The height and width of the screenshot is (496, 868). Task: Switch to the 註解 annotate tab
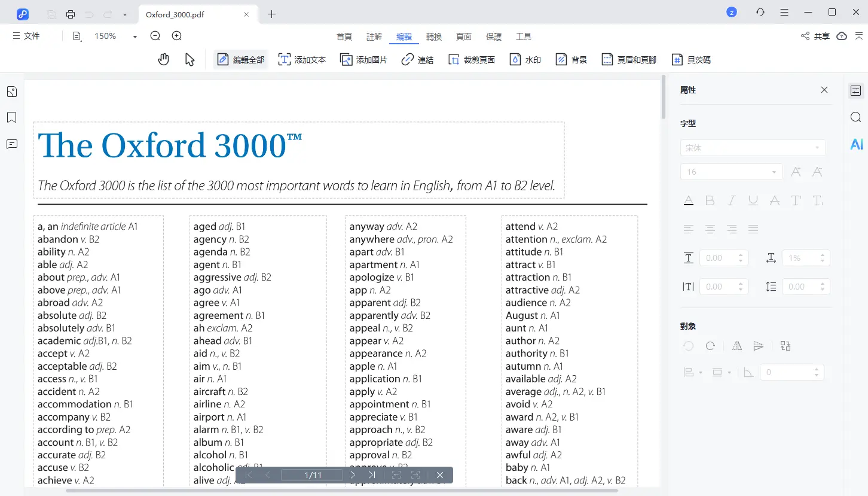tap(374, 36)
